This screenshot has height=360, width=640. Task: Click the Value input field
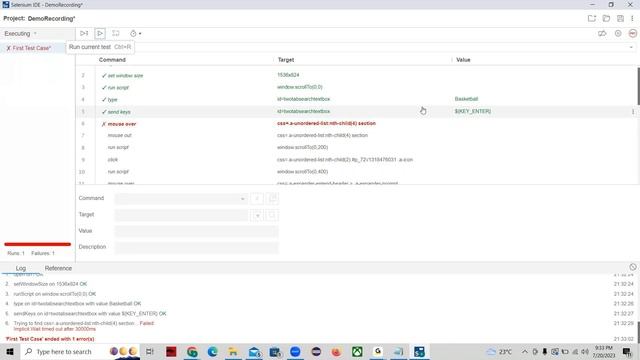point(197,231)
